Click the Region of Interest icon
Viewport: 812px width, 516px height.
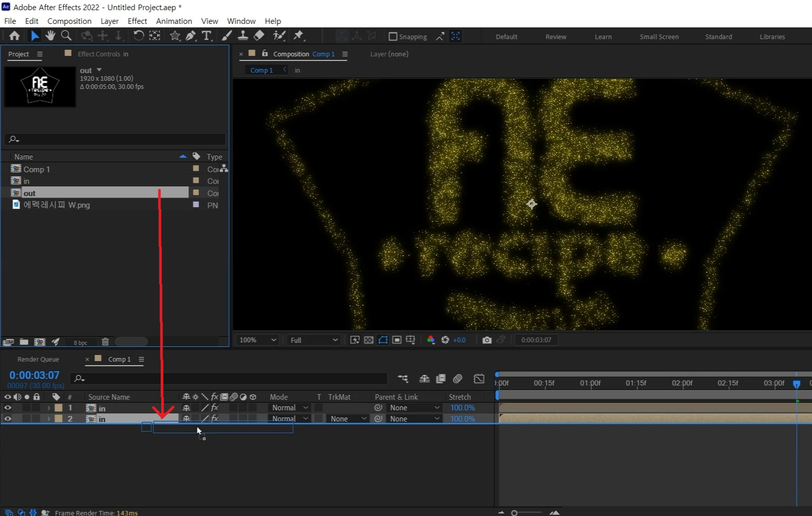[x=397, y=340]
